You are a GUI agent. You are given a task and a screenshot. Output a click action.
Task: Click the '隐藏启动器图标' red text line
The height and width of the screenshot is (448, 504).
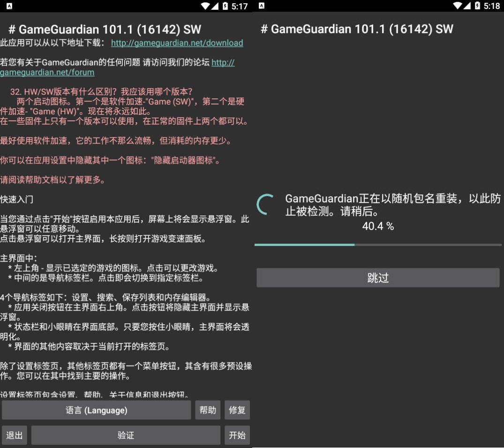[x=111, y=160]
